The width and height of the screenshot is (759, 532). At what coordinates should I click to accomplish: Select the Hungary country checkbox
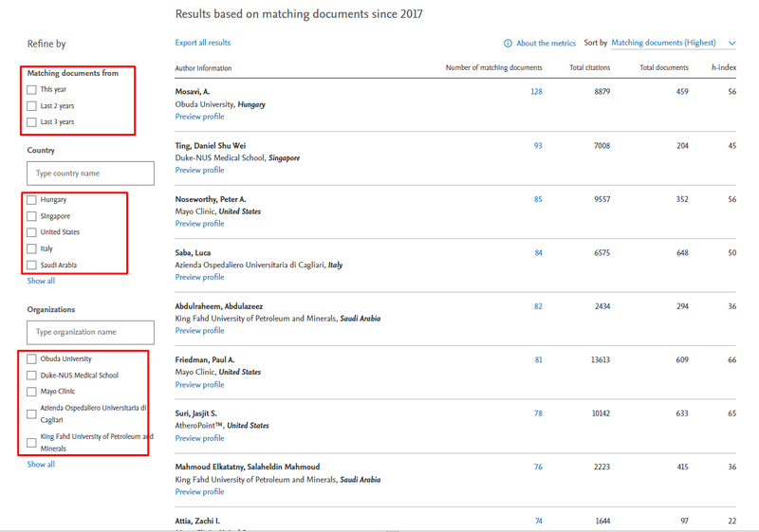tap(32, 200)
